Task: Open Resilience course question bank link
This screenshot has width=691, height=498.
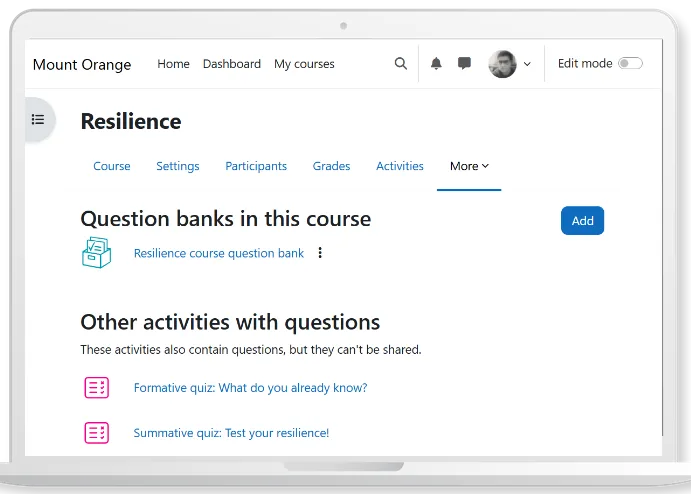Action: click(219, 253)
